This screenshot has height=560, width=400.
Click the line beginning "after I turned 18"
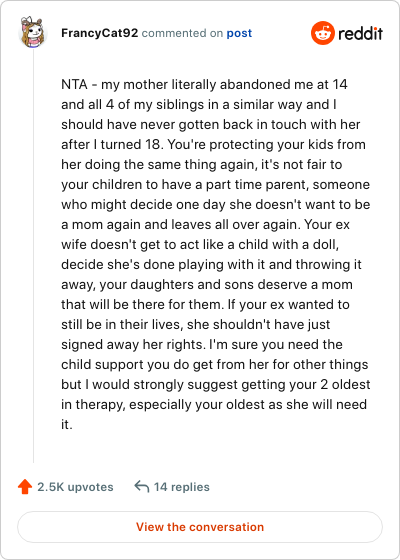(x=213, y=145)
